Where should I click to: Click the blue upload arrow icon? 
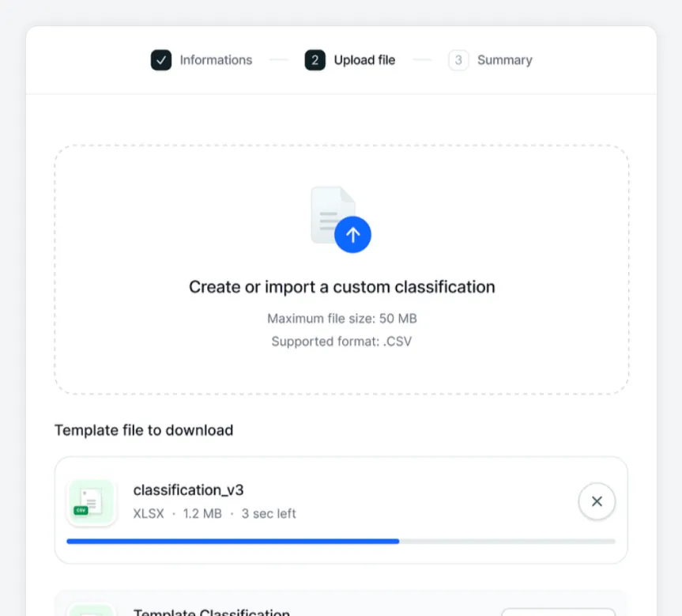click(x=352, y=234)
